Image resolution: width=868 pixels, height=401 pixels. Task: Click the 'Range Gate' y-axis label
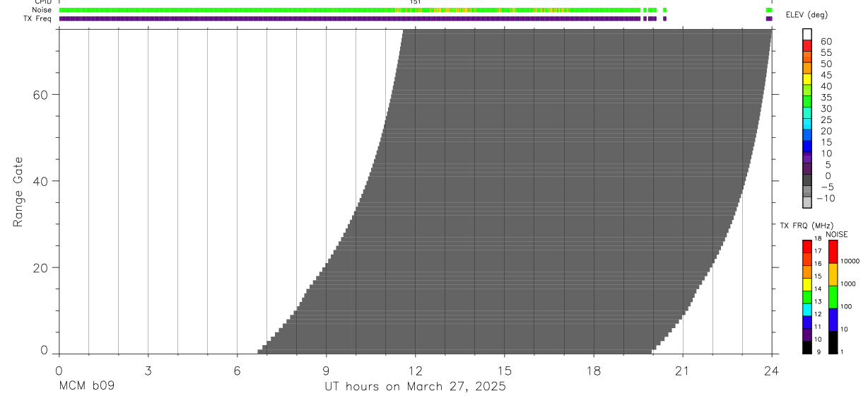pyautogui.click(x=18, y=192)
